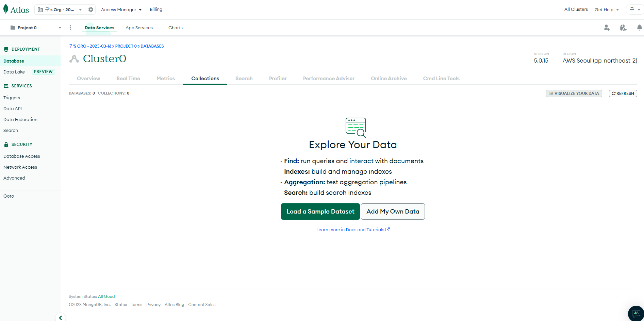Click the AWS Seoul region value
Image resolution: width=644 pixels, height=321 pixels.
pos(600,61)
